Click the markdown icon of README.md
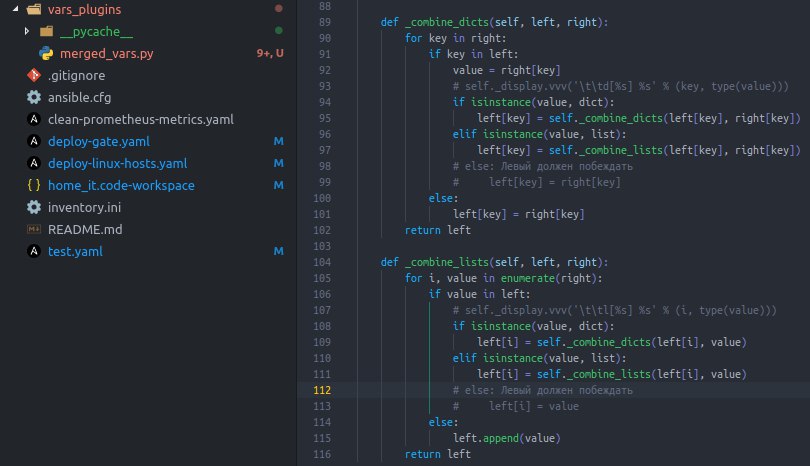This screenshot has width=810, height=466. click(x=34, y=229)
